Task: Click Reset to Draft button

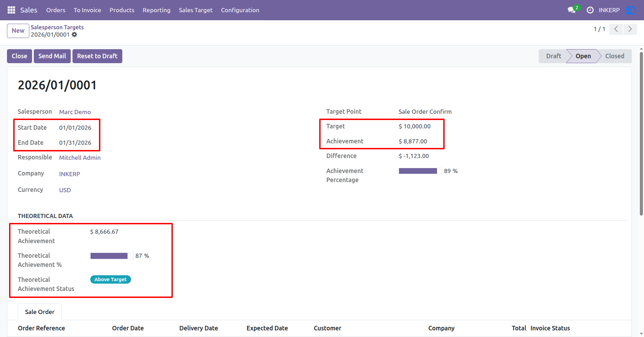Action: [97, 56]
